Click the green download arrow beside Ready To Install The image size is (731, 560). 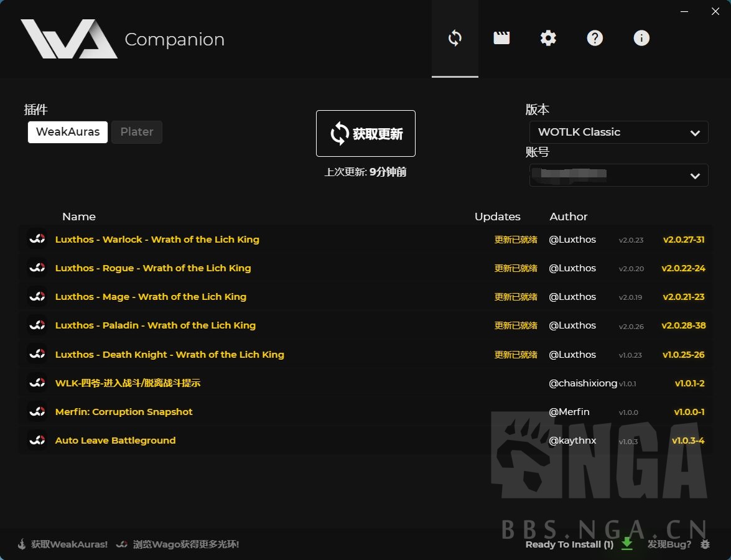tap(627, 544)
